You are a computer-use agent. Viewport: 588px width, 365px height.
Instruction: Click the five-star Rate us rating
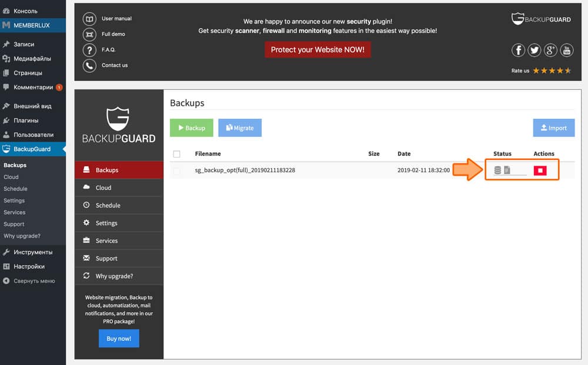552,71
